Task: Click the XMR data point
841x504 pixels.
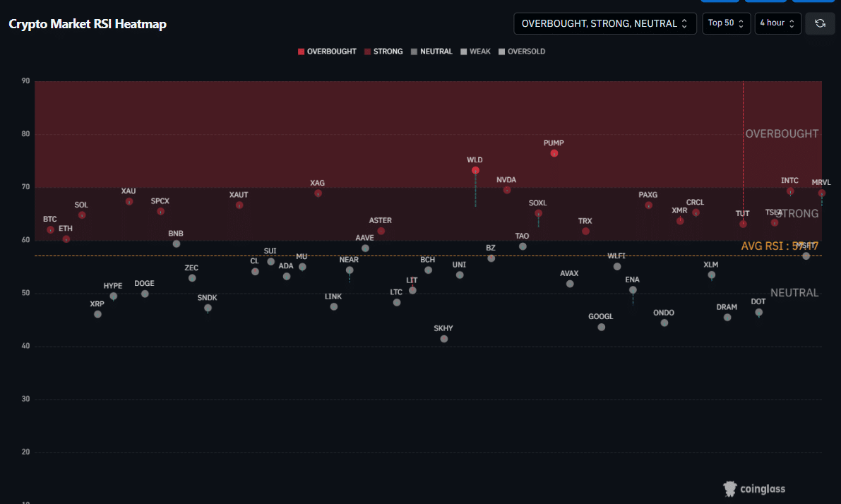Action: pos(680,221)
